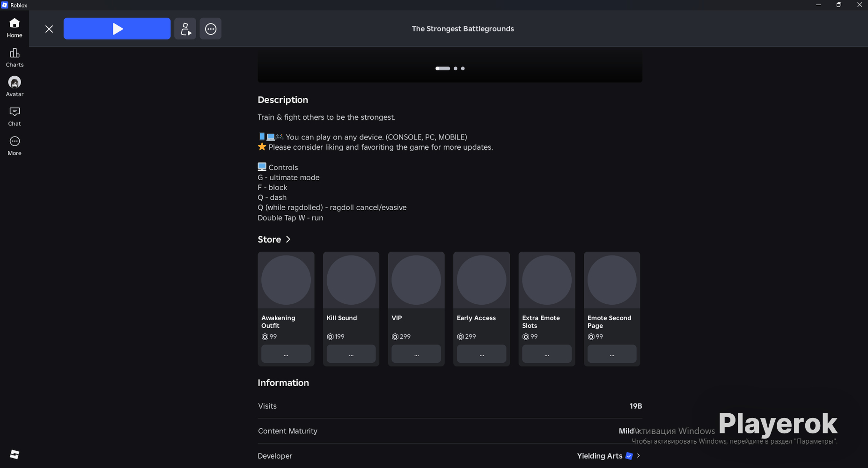
Task: Click the star emoji in the description
Action: point(262,147)
